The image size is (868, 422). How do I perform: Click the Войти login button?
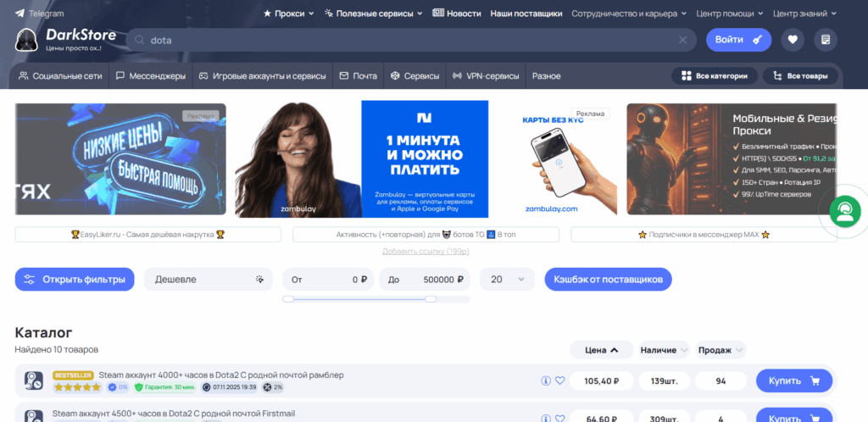(738, 40)
